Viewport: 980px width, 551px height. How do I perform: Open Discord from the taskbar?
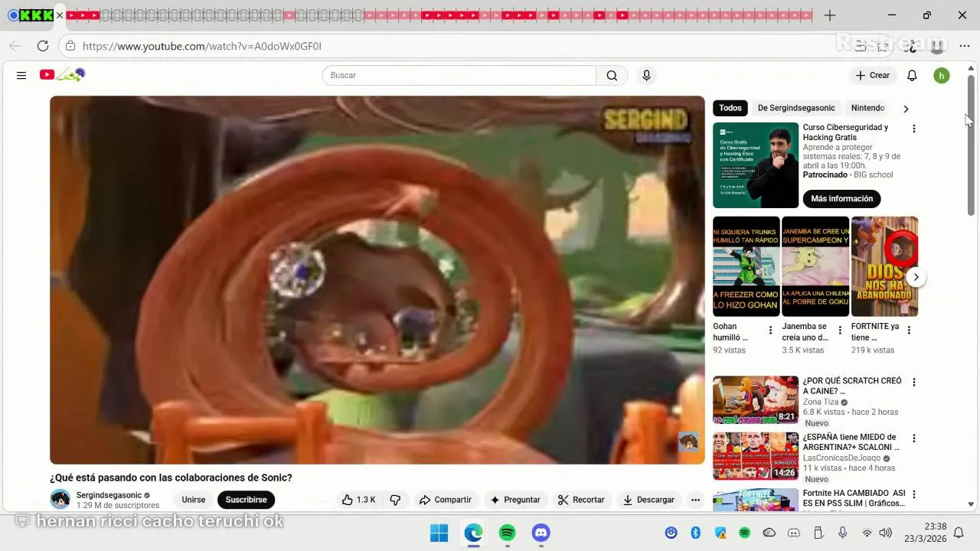pyautogui.click(x=541, y=533)
